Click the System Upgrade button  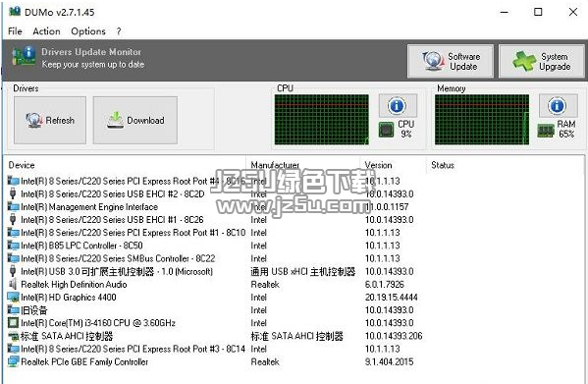click(542, 61)
